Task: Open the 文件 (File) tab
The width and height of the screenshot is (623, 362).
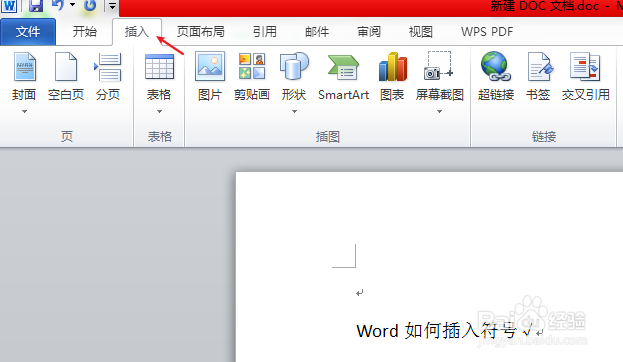Action: click(28, 32)
